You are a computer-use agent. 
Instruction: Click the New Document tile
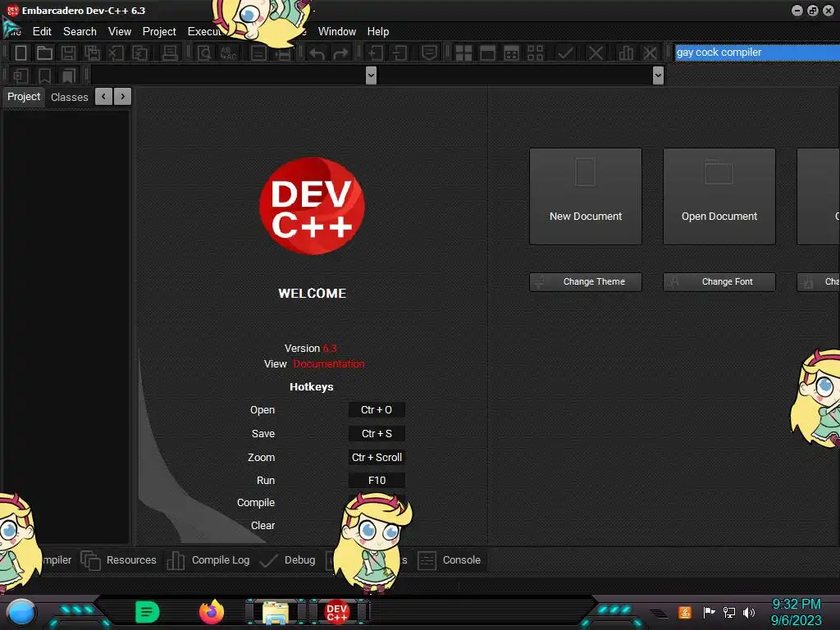click(586, 197)
